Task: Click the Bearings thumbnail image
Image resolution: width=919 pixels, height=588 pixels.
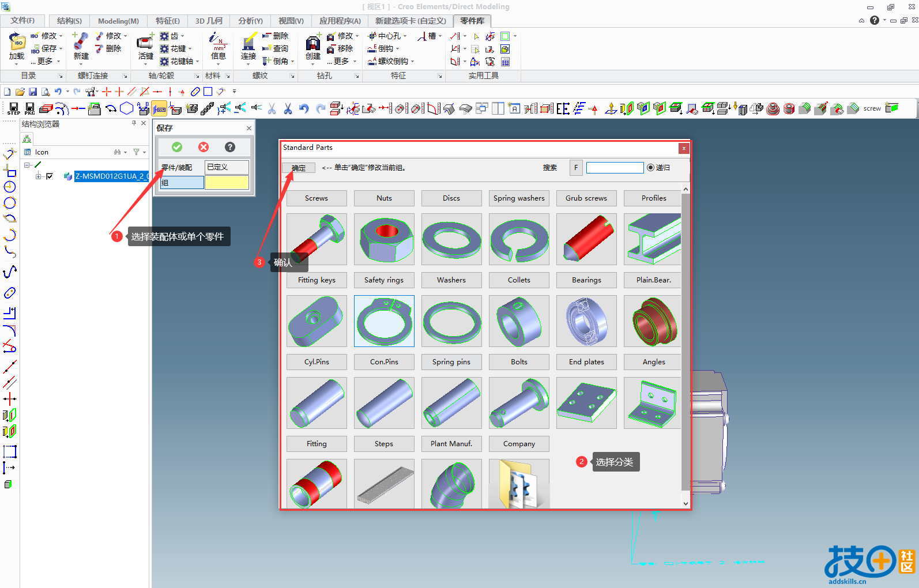Action: 586,321
